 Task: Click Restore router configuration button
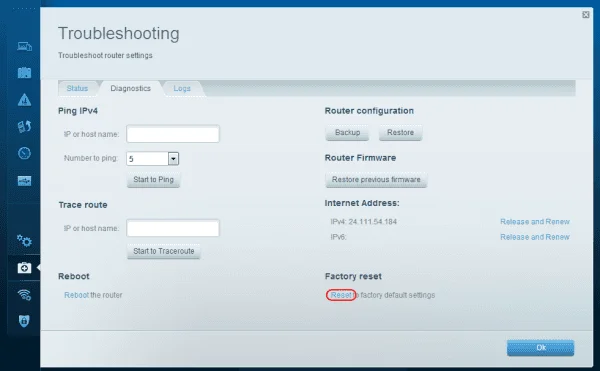(400, 132)
